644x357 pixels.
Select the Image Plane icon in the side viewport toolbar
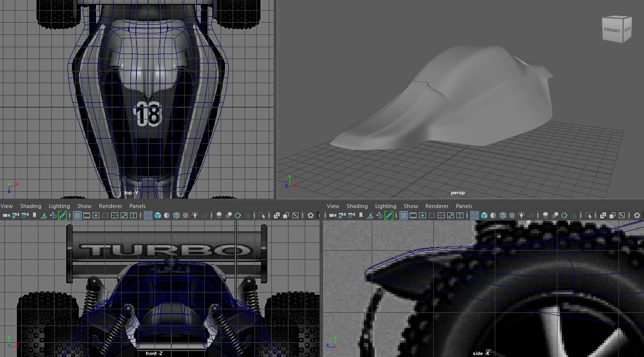tap(371, 215)
